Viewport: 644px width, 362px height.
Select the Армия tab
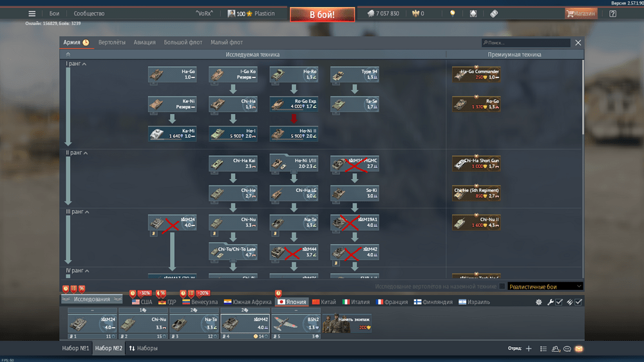(x=76, y=43)
